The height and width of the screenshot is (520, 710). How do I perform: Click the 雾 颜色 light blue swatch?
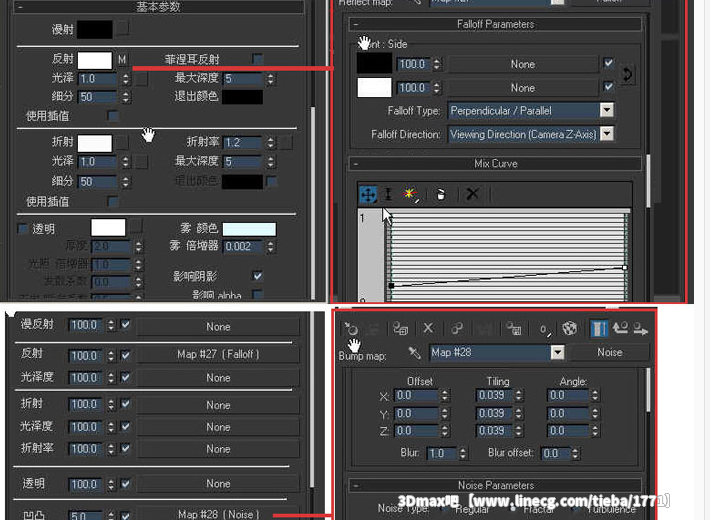click(249, 229)
